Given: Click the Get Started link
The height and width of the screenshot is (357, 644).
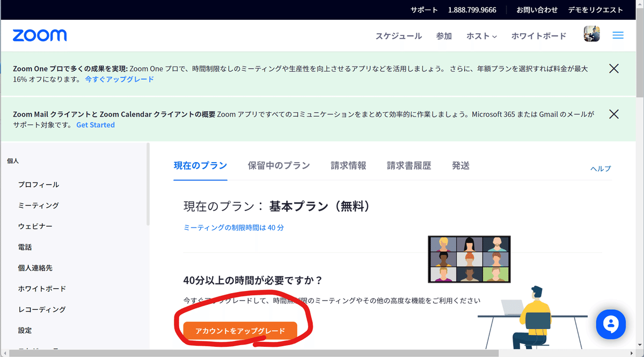Looking at the screenshot, I should click(x=96, y=125).
